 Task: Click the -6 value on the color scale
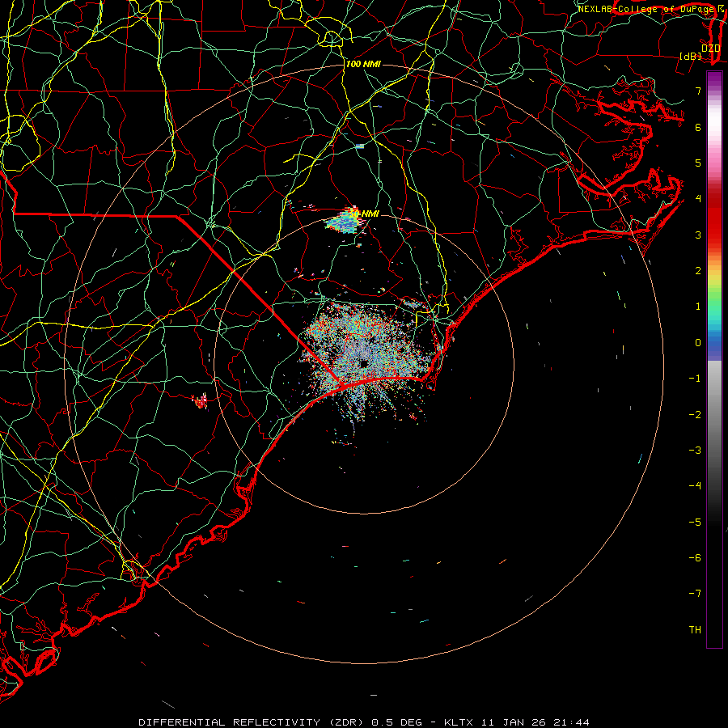(695, 557)
